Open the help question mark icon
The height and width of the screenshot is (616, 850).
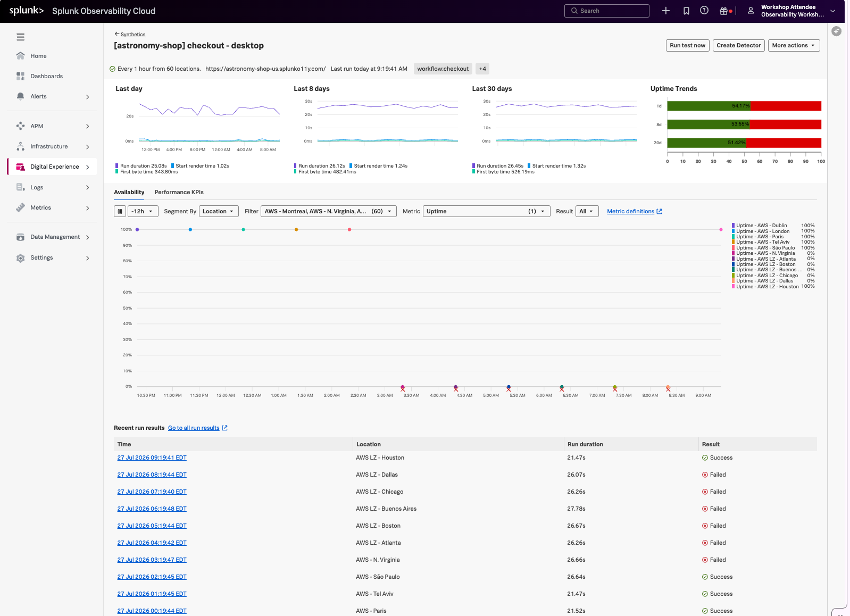click(x=704, y=11)
